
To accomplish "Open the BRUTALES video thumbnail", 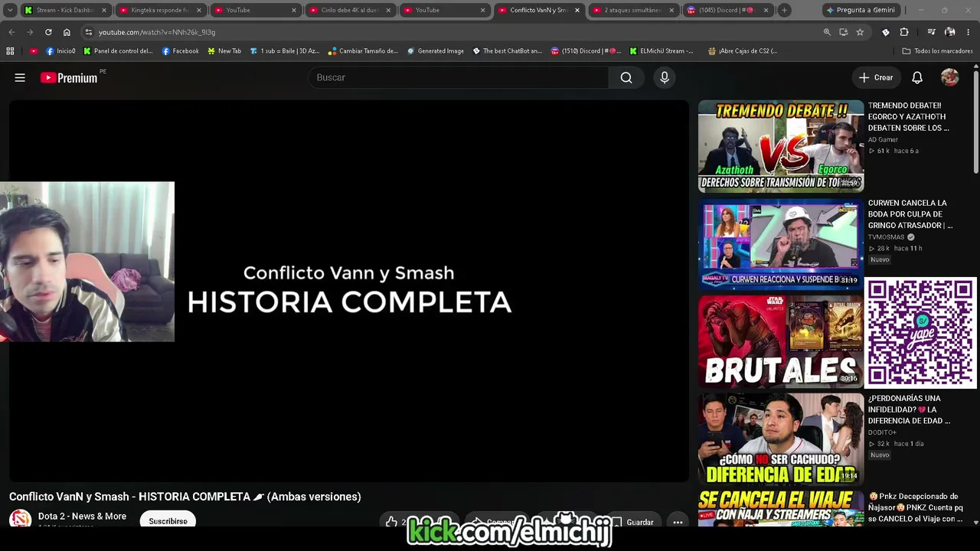I will click(x=781, y=341).
